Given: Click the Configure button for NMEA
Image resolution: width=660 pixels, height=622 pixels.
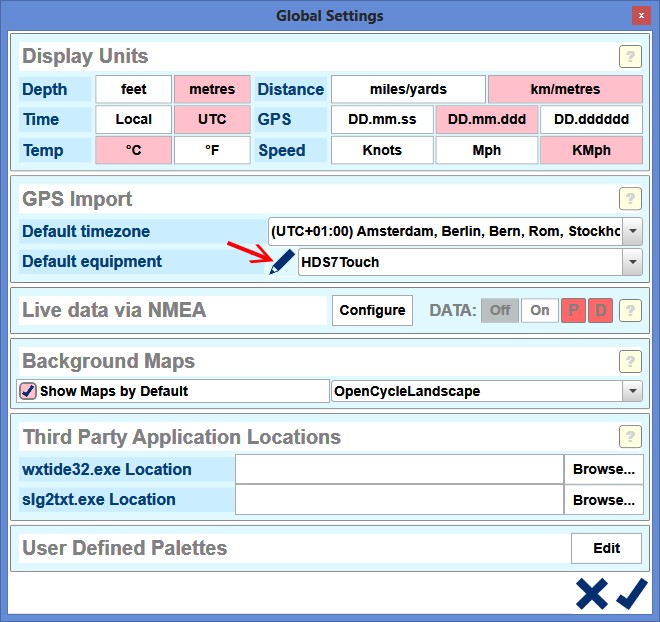Looking at the screenshot, I should coord(372,310).
